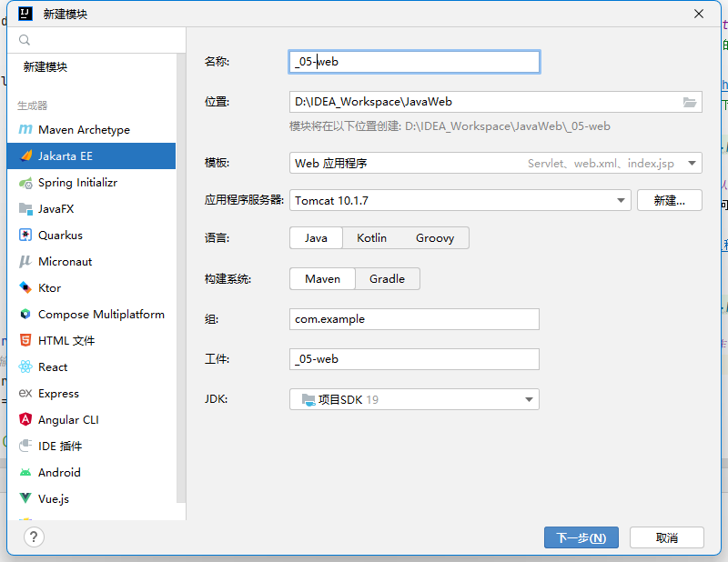Select JavaFX generator
Image resolution: width=728 pixels, height=562 pixels.
pos(92,209)
